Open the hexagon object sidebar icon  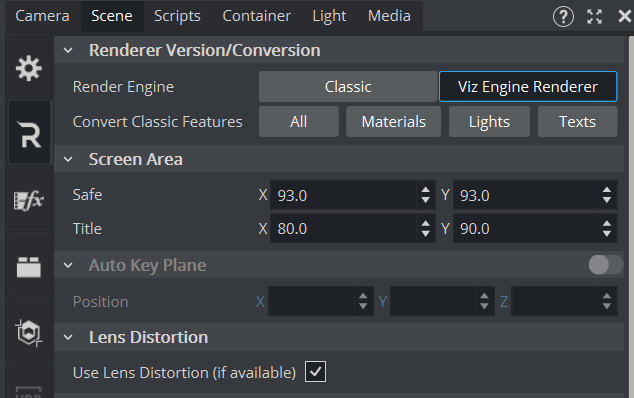click(29, 333)
